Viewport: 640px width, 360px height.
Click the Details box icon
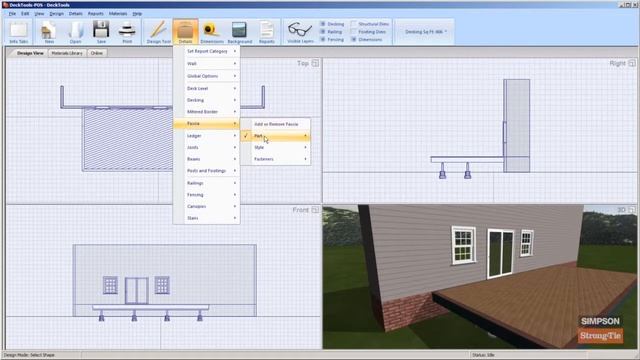[x=185, y=32]
